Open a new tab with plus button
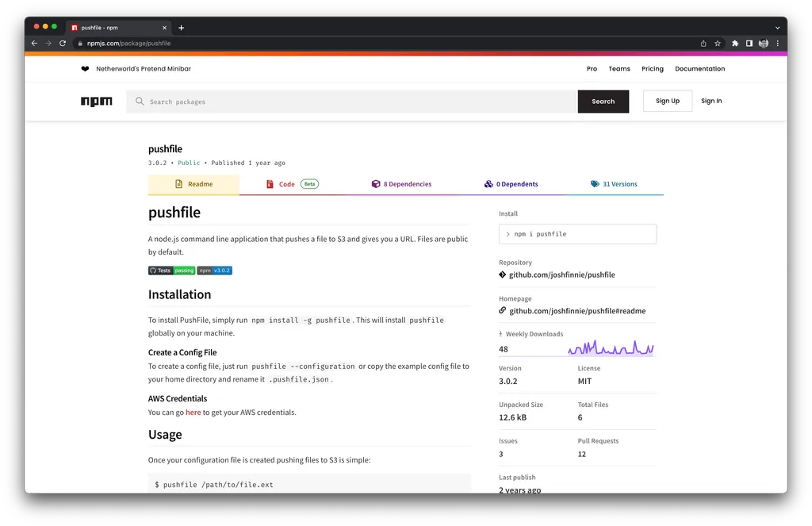The image size is (812, 526). pyautogui.click(x=182, y=28)
